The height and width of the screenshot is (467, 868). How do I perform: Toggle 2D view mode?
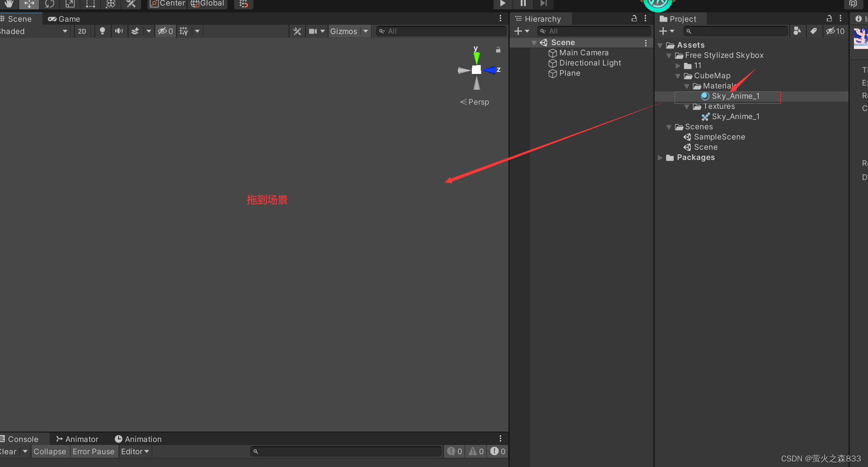pyautogui.click(x=82, y=31)
